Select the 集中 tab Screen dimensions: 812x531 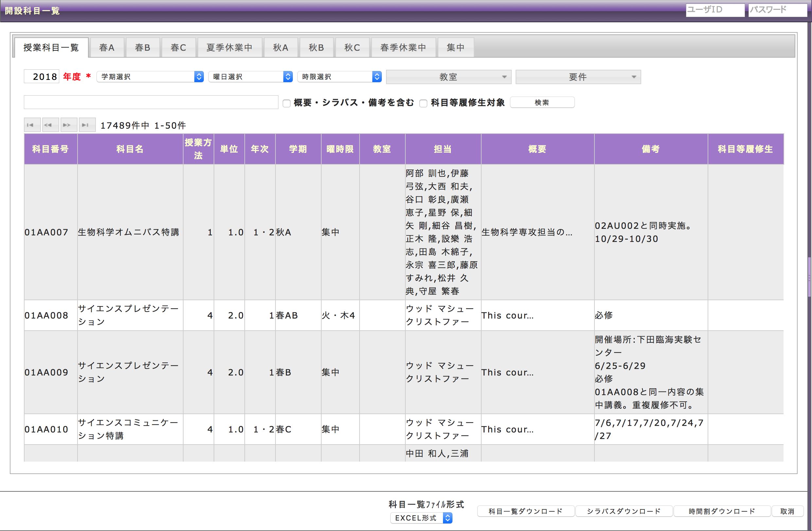[x=456, y=47]
